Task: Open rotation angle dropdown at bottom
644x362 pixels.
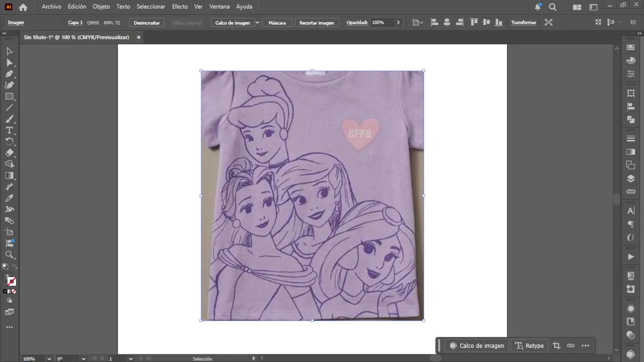Action: pos(84,358)
